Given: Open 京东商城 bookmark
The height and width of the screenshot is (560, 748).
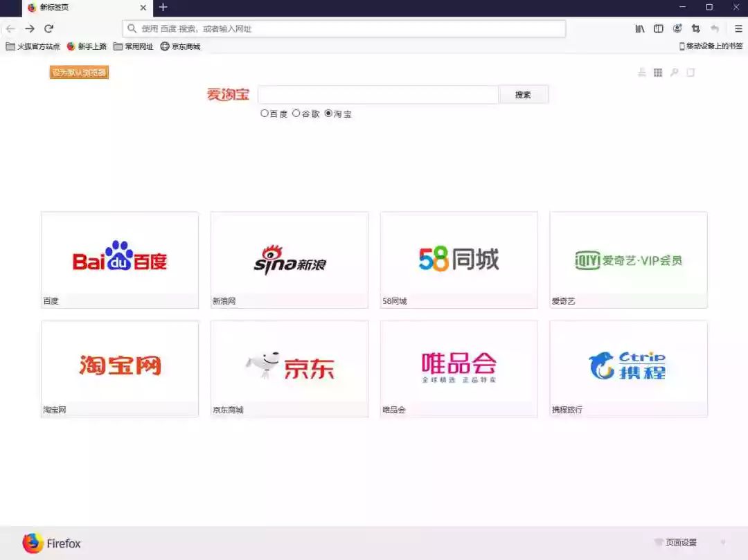Looking at the screenshot, I should tap(180, 46).
